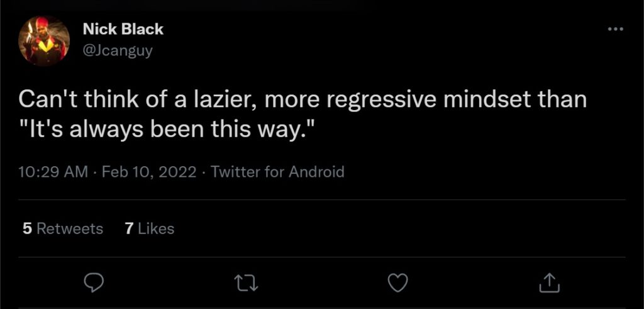Click the retweet count number 5
This screenshot has height=309, width=644.
(x=27, y=228)
